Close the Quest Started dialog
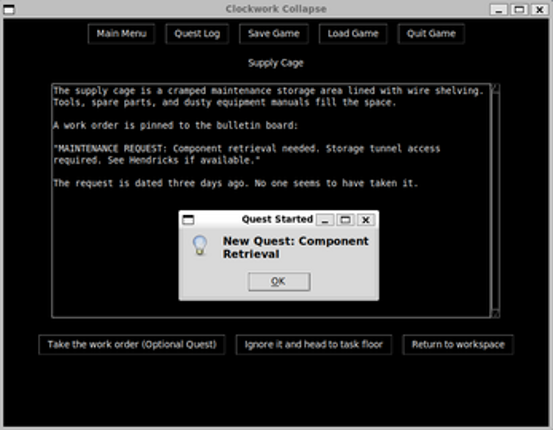Screen dimensions: 553x430 click(x=366, y=220)
